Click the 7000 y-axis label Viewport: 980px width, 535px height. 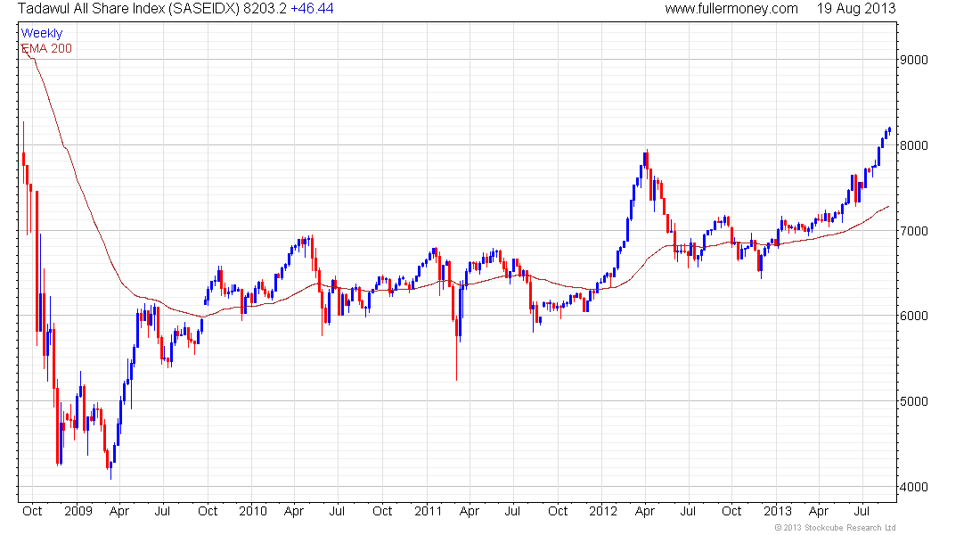(x=914, y=231)
